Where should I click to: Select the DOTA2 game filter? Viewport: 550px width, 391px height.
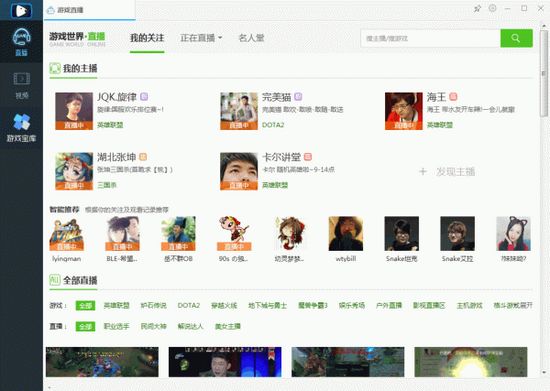click(x=189, y=305)
